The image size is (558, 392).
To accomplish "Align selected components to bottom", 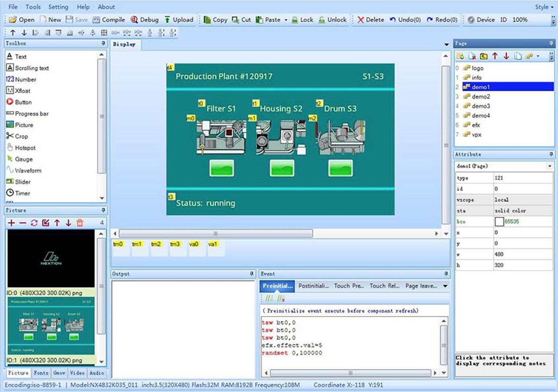I will pyautogui.click(x=70, y=33).
